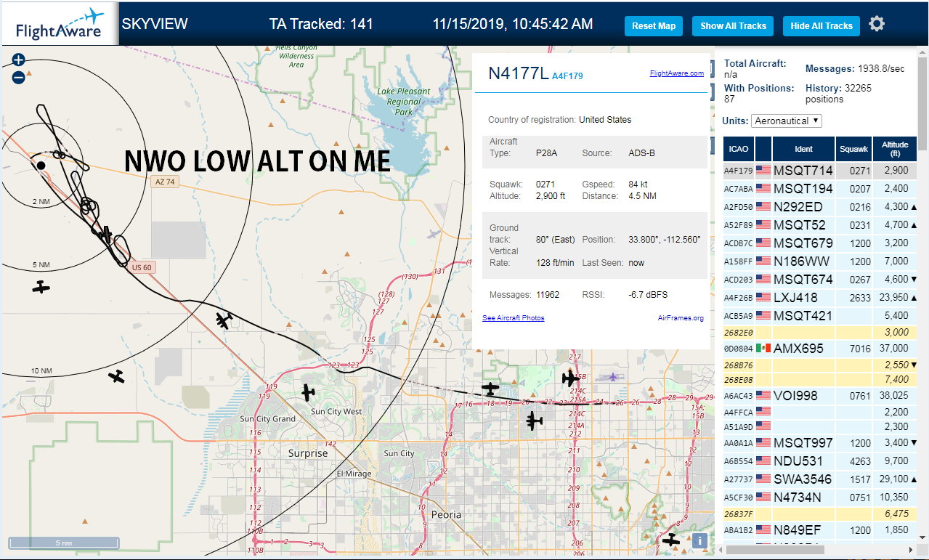Select aircraft icon above Sun City West

309,392
